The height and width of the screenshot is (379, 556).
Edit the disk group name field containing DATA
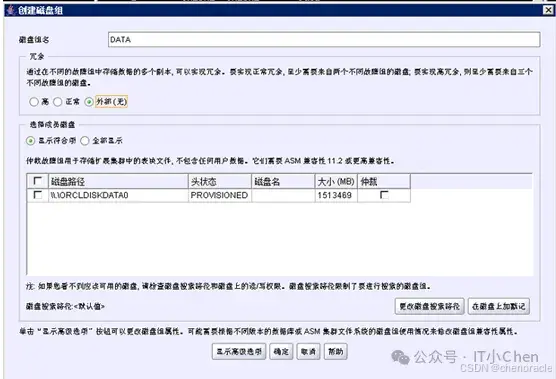coord(324,39)
